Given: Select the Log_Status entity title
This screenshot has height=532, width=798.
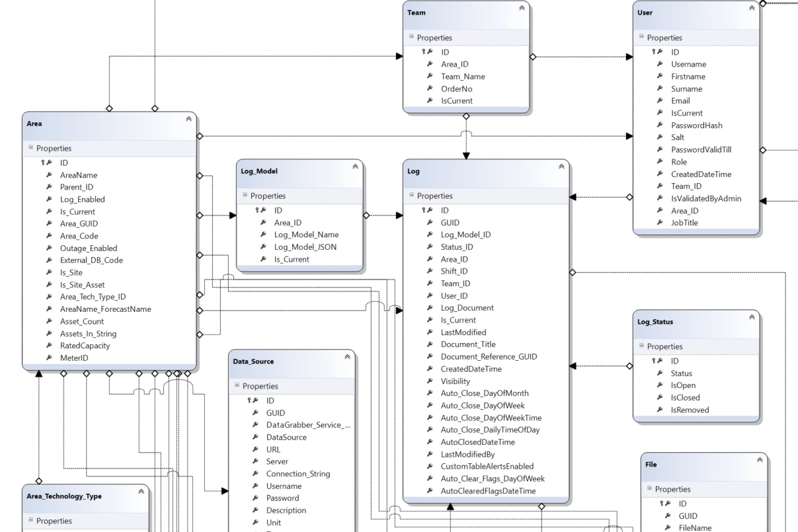Looking at the screenshot, I should point(655,322).
